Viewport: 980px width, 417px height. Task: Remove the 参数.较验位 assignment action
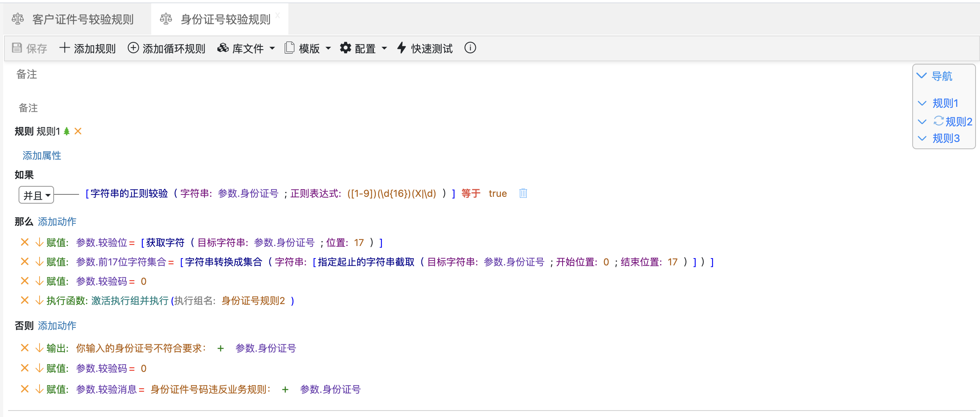[x=25, y=242]
